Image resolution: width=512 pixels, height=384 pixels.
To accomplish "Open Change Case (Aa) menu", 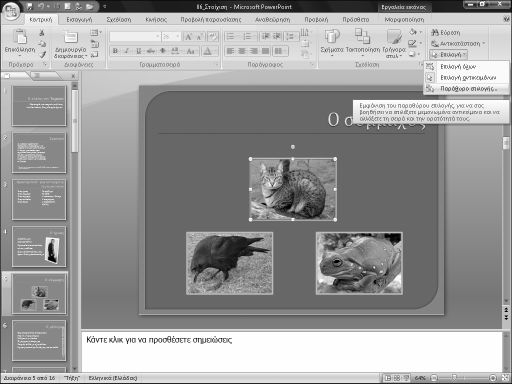I will [191, 51].
